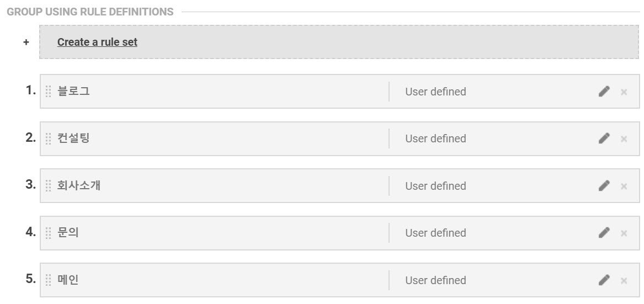The width and height of the screenshot is (644, 304).
Task: Remove the 문의 rule using X icon
Action: [x=624, y=233]
